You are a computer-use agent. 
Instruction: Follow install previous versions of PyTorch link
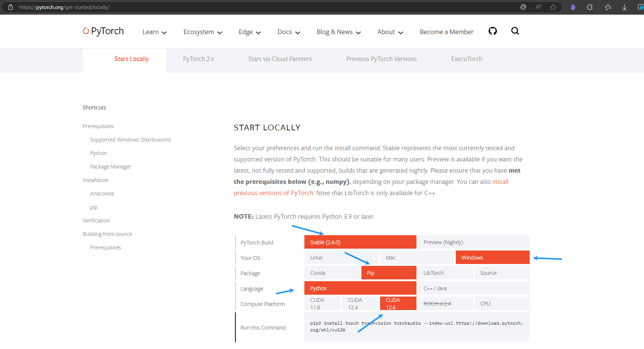click(x=274, y=193)
